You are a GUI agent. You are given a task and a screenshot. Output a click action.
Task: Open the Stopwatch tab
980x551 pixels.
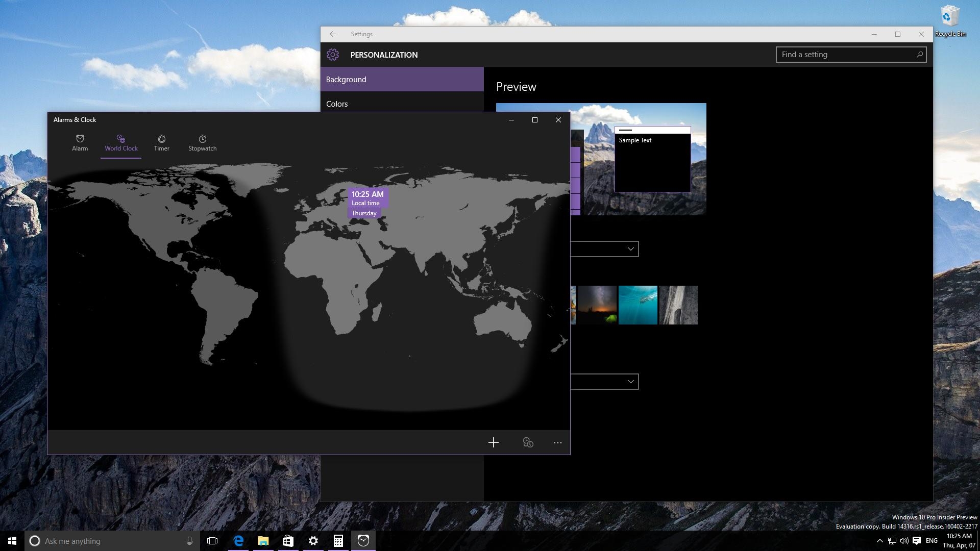(x=202, y=143)
